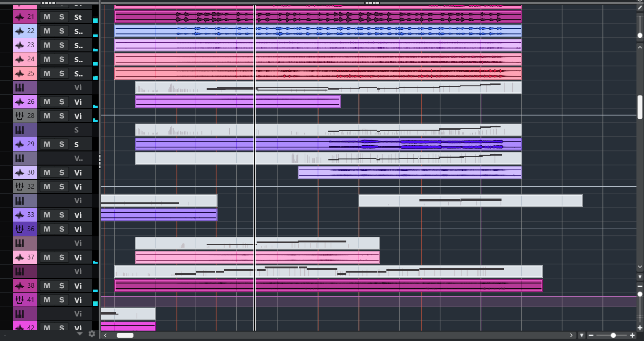Mute track 37
Viewport: 644px width, 341px height.
coord(47,258)
